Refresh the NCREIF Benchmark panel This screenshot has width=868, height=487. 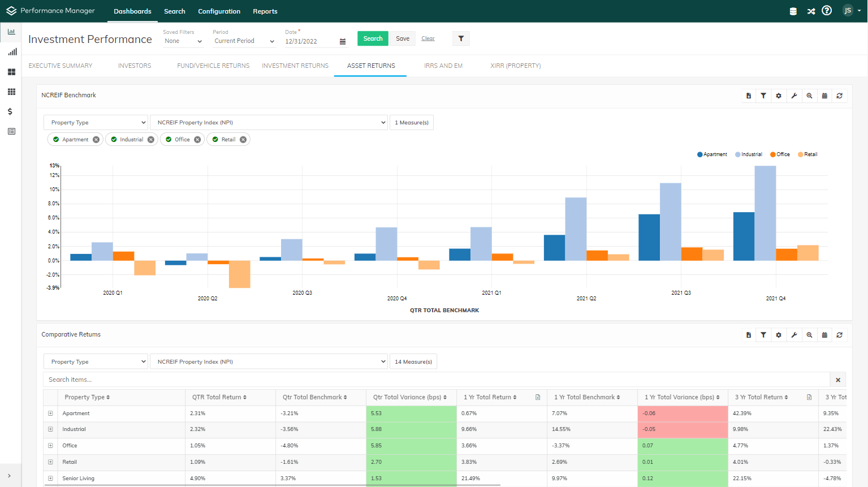coord(840,96)
